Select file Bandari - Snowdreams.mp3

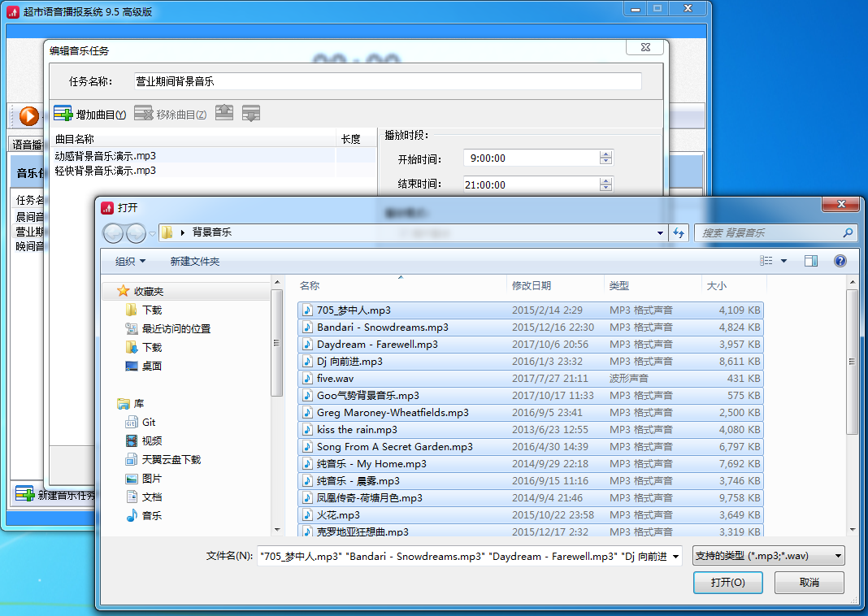pos(531,327)
